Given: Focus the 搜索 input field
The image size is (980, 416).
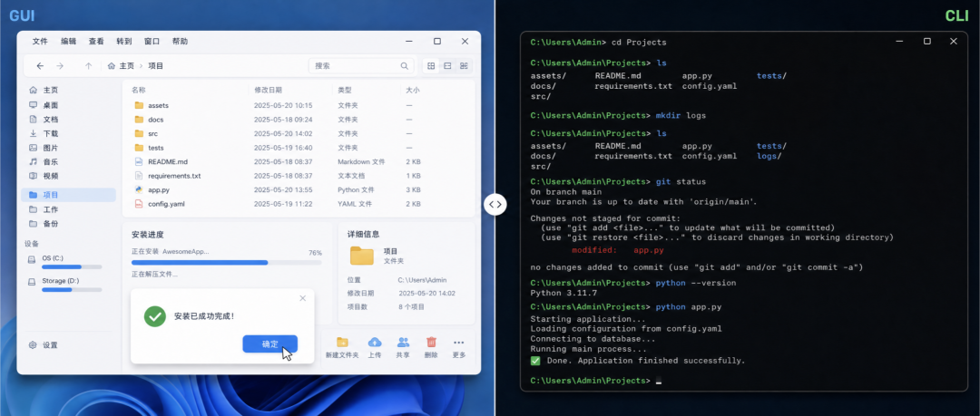Looking at the screenshot, I should pyautogui.click(x=360, y=65).
